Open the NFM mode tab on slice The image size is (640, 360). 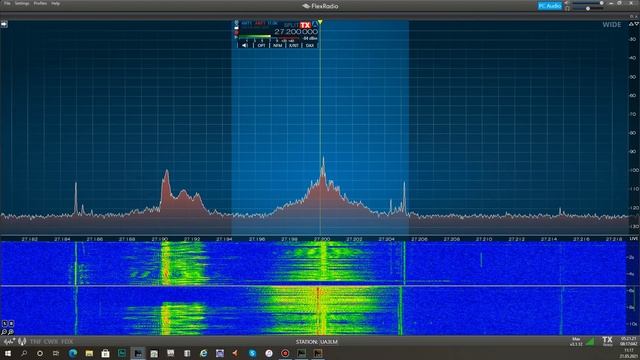pos(278,45)
